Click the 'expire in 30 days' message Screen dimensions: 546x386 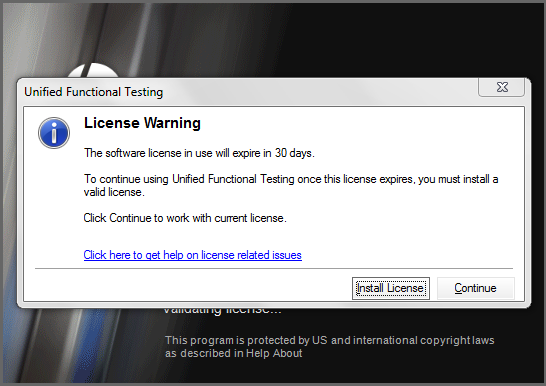pos(199,153)
